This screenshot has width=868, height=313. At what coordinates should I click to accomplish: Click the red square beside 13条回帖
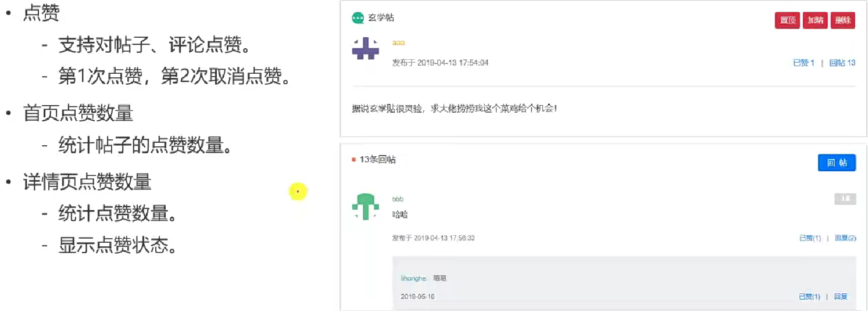[x=353, y=160]
